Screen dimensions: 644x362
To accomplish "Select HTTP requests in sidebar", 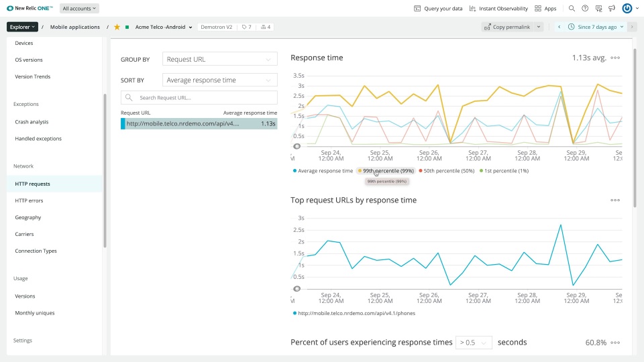I will [54, 184].
